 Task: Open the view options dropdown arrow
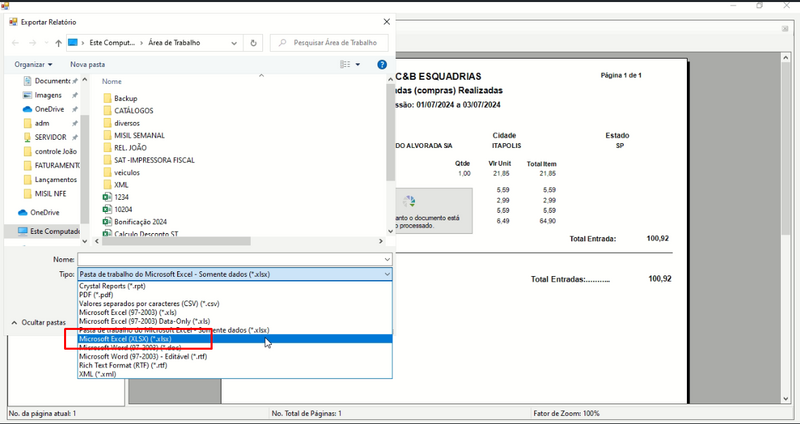coord(358,64)
